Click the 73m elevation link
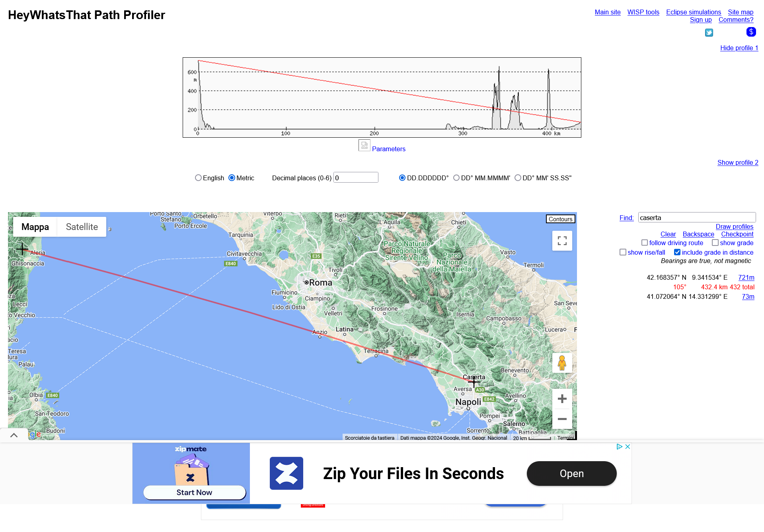 [748, 296]
